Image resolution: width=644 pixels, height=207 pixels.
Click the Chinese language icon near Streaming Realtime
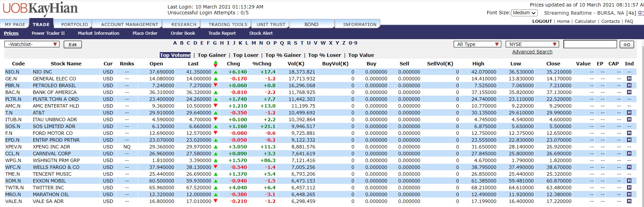click(x=641, y=13)
